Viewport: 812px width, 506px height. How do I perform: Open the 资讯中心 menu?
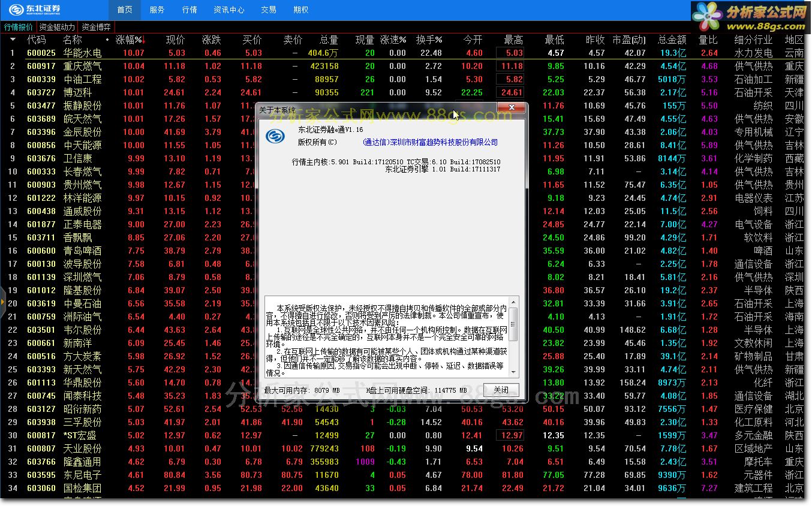(229, 10)
